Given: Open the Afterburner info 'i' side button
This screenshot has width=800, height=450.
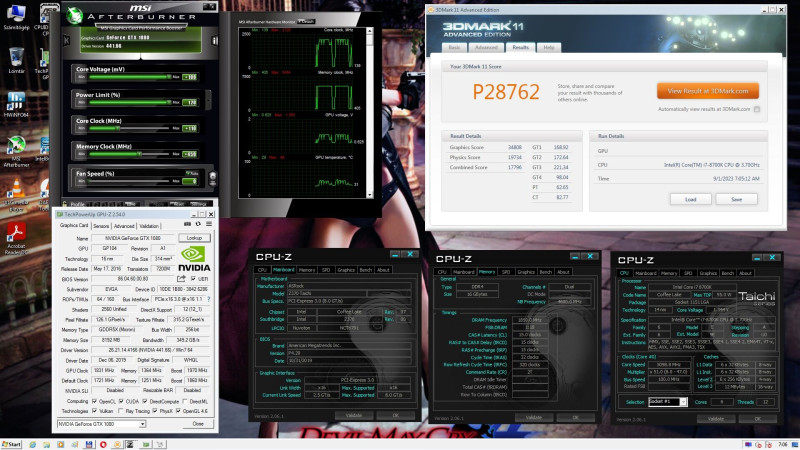Looking at the screenshot, I should tap(215, 40).
